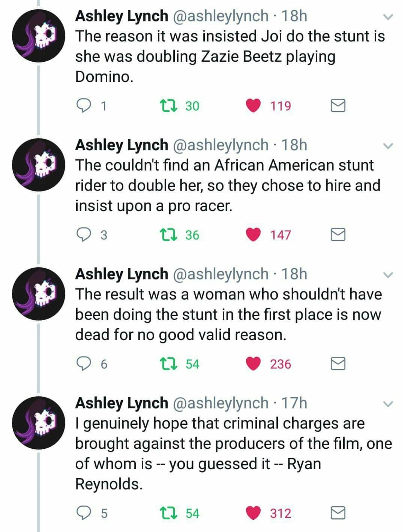Viewport: 405px width, 532px height.
Task: Reply to the African American stunt rider tweet
Action: [x=84, y=235]
